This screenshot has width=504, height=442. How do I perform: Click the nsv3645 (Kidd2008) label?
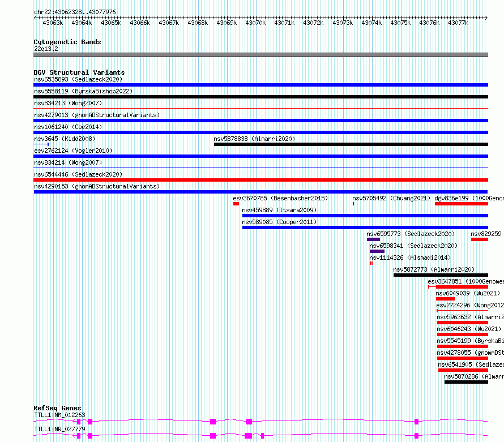[65, 139]
